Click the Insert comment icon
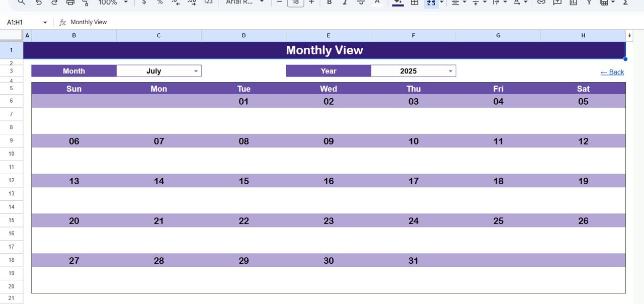644x304 pixels. (x=557, y=3)
